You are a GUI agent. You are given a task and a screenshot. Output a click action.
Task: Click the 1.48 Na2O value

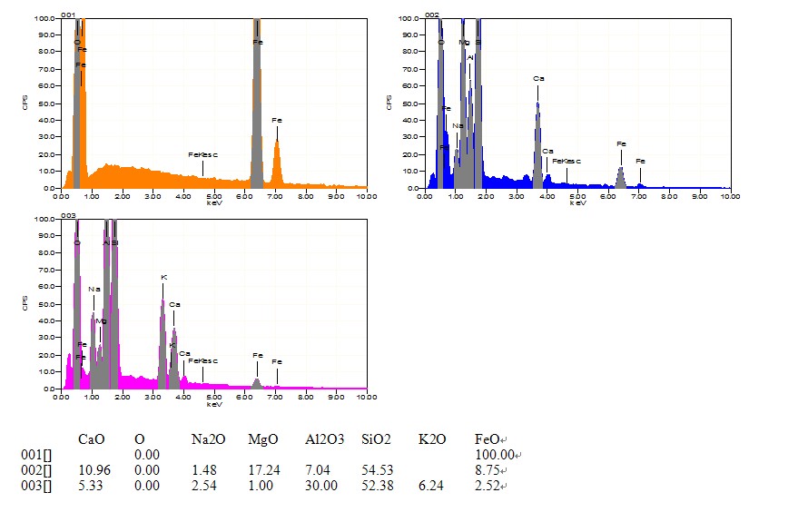pyautogui.click(x=204, y=470)
